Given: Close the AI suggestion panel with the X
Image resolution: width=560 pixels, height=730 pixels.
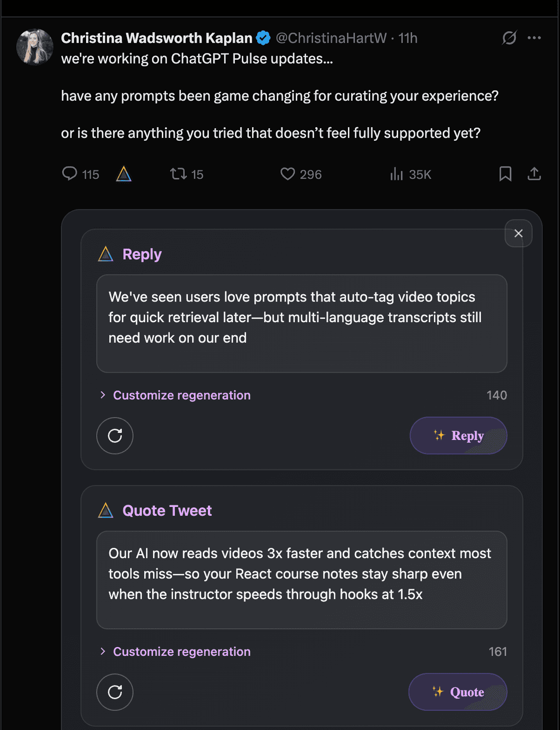Looking at the screenshot, I should pyautogui.click(x=518, y=233).
